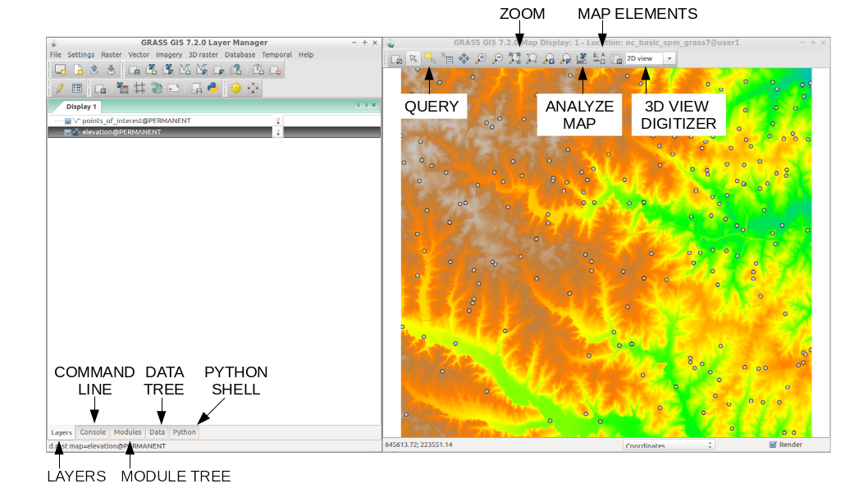Open an existing workspace file
The width and height of the screenshot is (868, 488).
pos(94,70)
